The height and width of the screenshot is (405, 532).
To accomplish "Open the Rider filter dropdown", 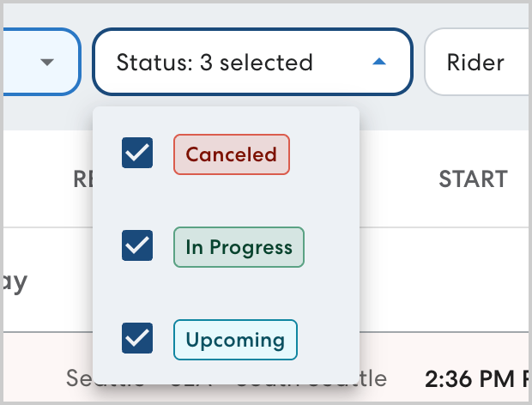I will pyautogui.click(x=476, y=63).
